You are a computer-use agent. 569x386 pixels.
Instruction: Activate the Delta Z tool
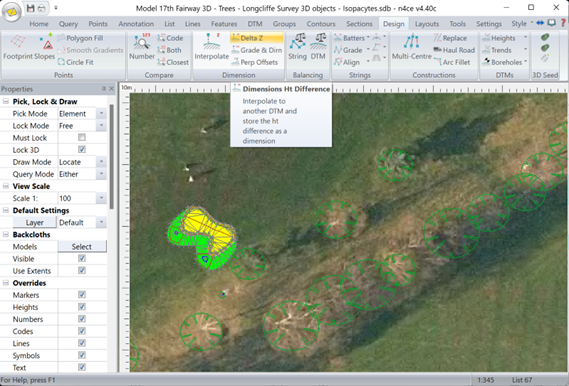pyautogui.click(x=257, y=38)
